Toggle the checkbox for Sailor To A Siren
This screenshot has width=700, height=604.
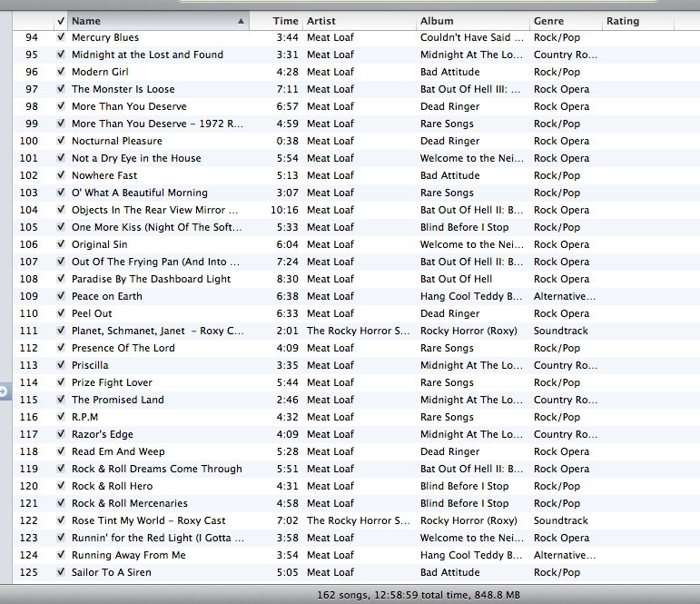61,573
